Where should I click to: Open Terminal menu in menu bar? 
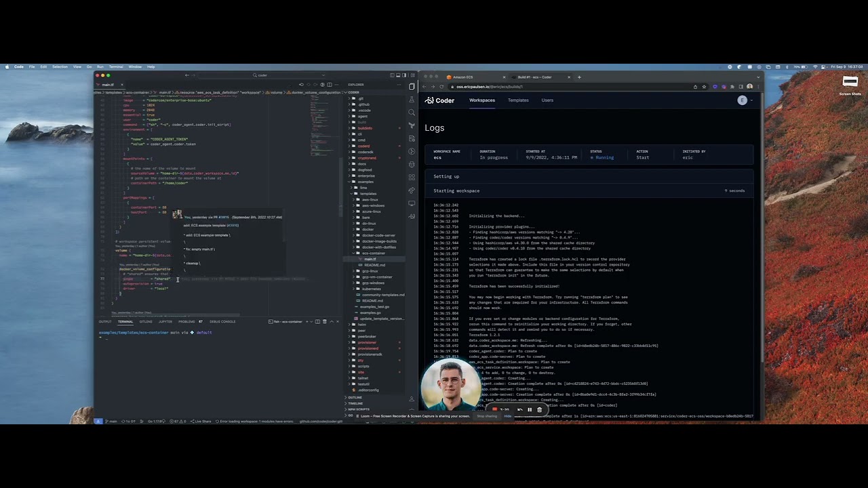tap(116, 66)
